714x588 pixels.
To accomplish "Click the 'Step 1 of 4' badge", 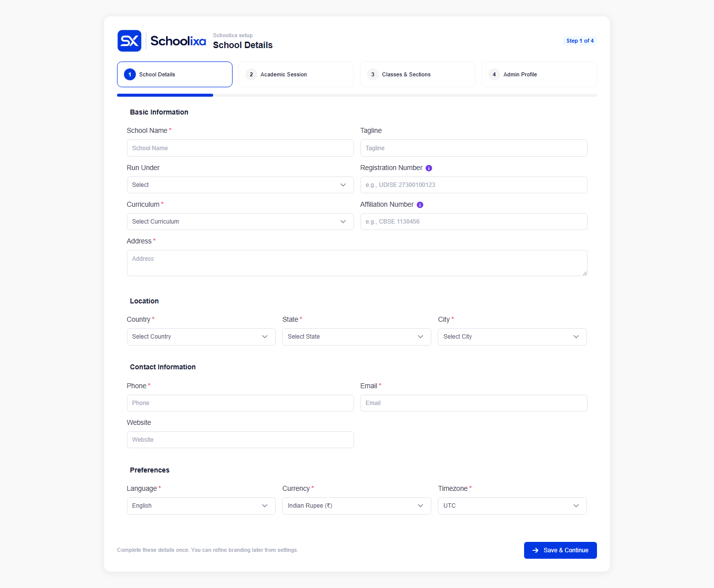I will (x=580, y=41).
